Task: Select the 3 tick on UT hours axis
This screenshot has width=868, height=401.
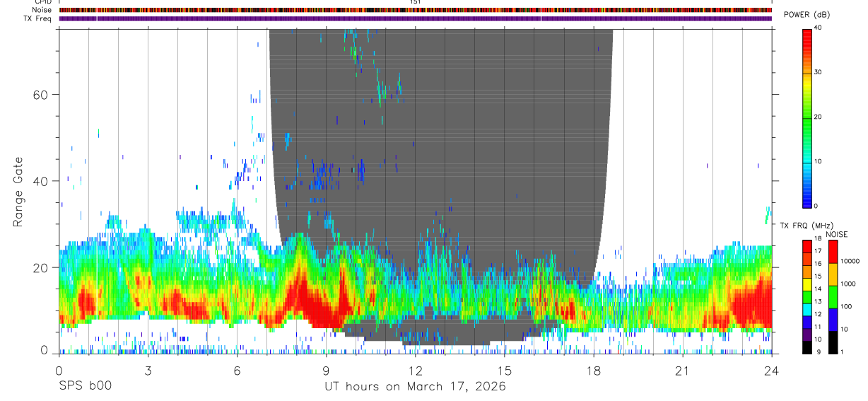Action: [x=148, y=371]
